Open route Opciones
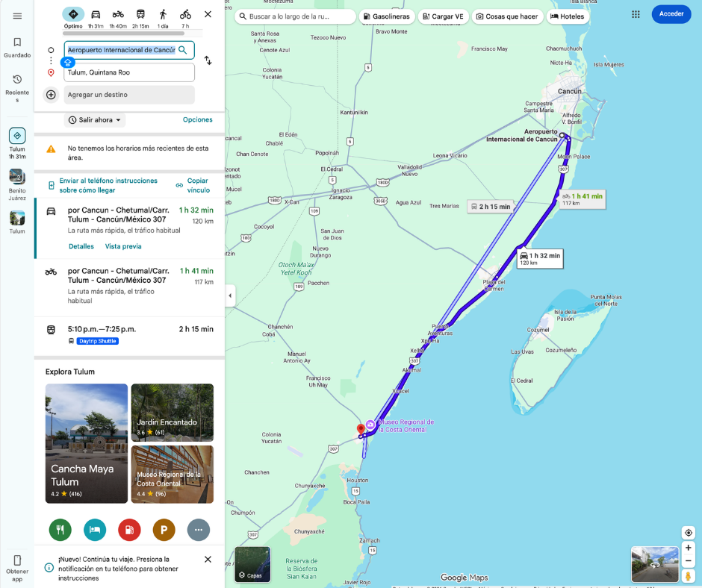This screenshot has height=588, width=702. tap(197, 119)
